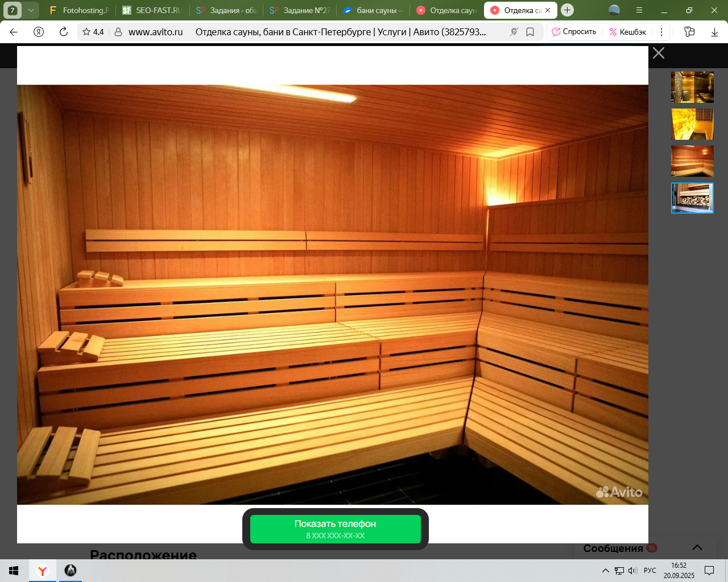The image size is (728, 582).
Task: Click the Спросить assistant button
Action: click(x=574, y=32)
